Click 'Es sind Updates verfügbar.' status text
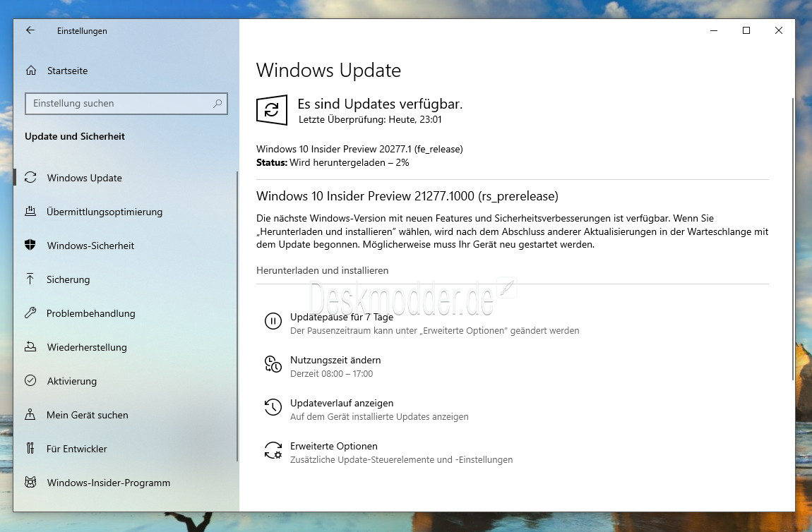Viewport: 812px width, 532px height. [x=380, y=104]
